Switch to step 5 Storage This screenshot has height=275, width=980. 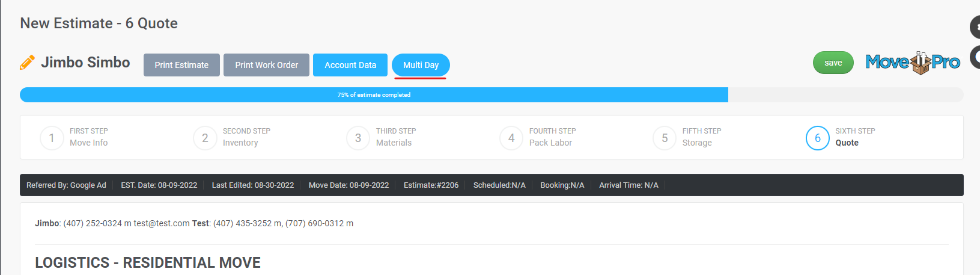(665, 138)
